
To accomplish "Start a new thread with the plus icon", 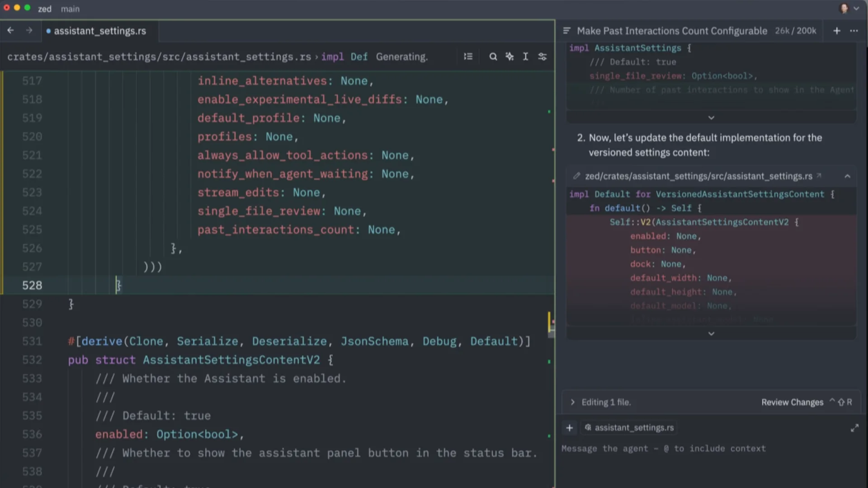I will 837,31.
